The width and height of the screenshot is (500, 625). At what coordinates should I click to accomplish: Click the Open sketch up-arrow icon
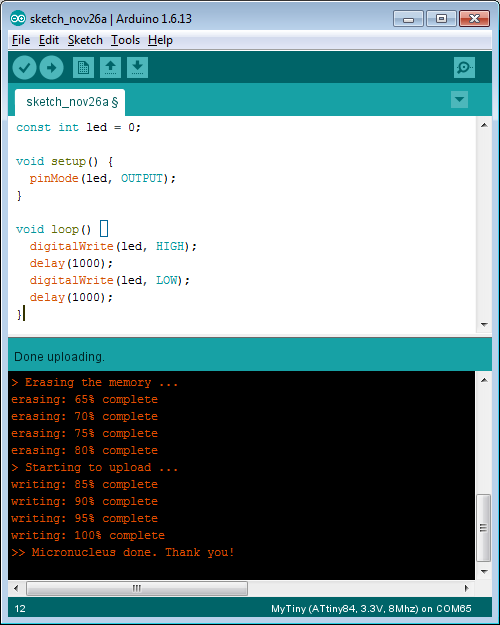[x=110, y=67]
